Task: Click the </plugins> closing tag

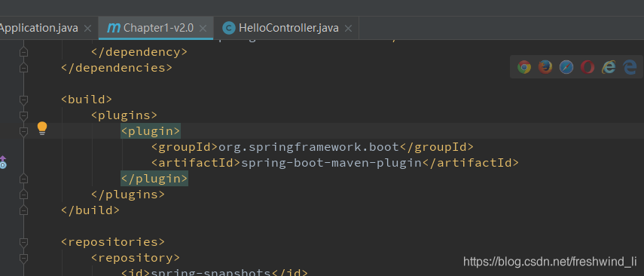Action: tap(128, 195)
